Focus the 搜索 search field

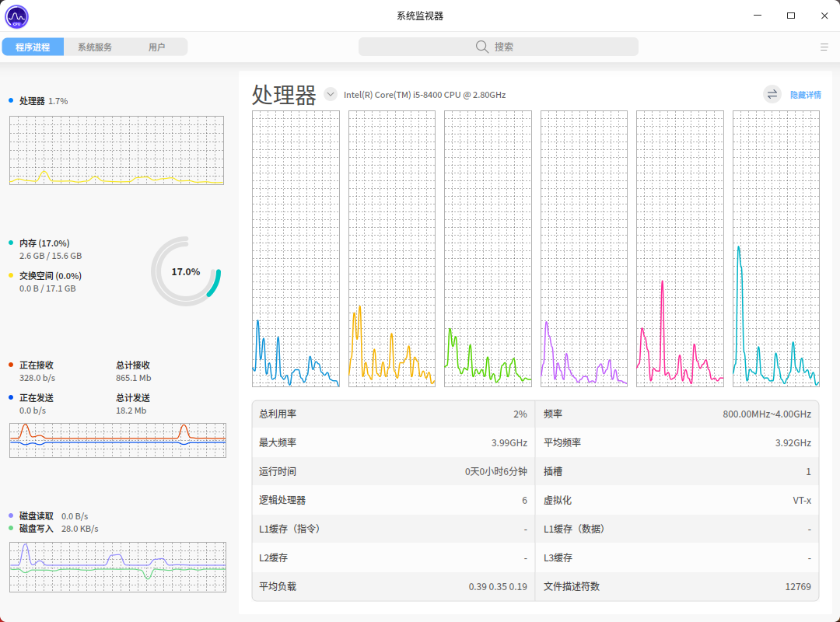499,47
